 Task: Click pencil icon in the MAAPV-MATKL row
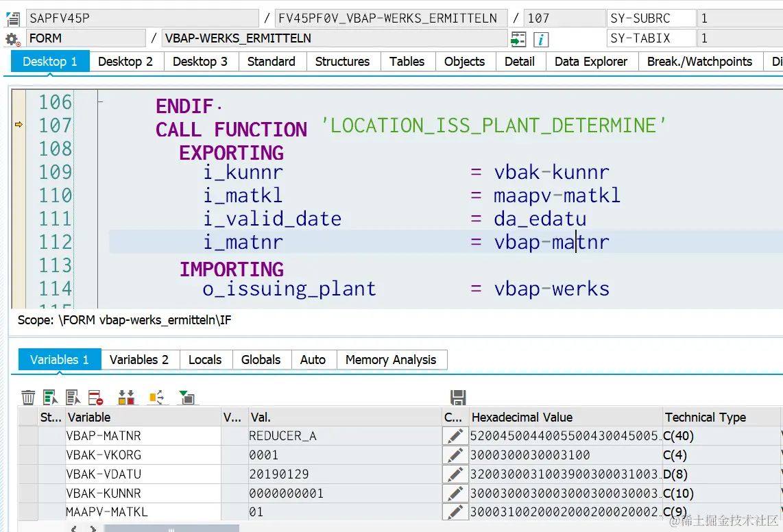pyautogui.click(x=455, y=512)
